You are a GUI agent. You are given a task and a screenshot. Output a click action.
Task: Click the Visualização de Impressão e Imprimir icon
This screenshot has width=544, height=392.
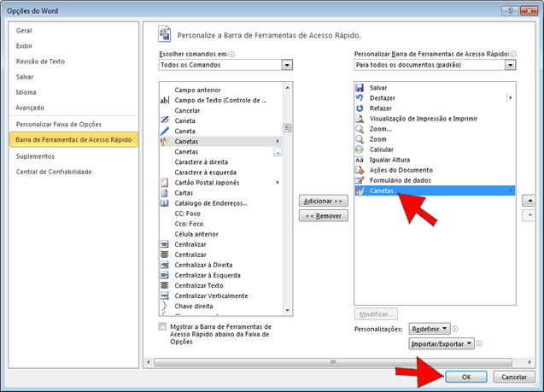360,119
